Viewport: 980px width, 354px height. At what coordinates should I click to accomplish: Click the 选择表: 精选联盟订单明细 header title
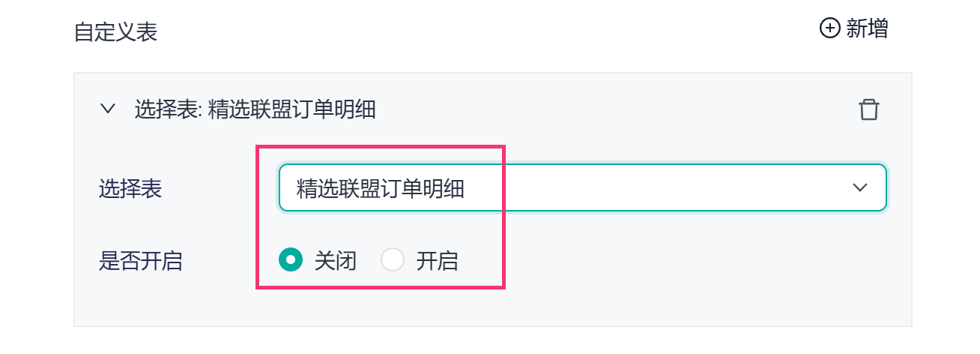pyautogui.click(x=255, y=110)
